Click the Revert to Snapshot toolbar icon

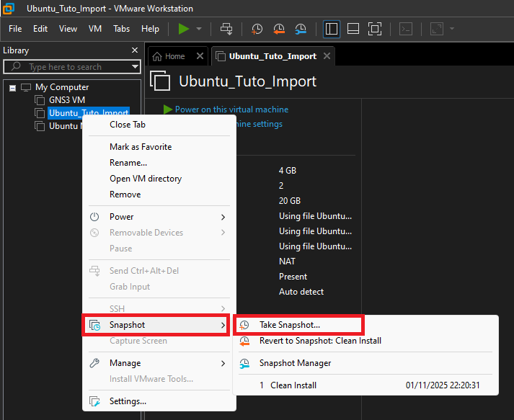(279, 29)
